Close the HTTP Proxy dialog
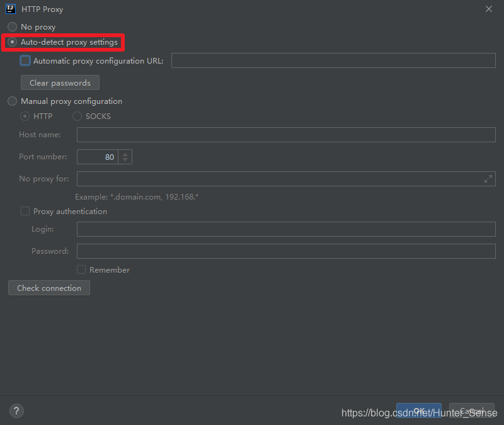Image resolution: width=504 pixels, height=425 pixels. (489, 9)
